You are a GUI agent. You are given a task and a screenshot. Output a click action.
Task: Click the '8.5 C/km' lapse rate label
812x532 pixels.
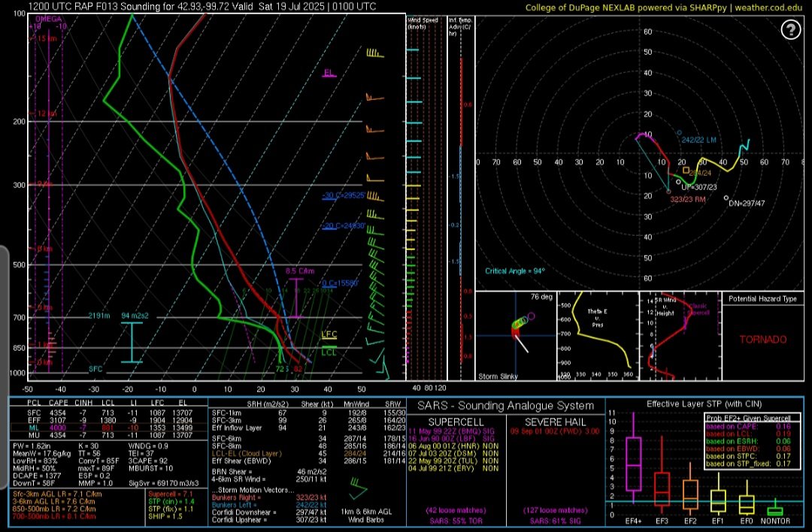300,271
